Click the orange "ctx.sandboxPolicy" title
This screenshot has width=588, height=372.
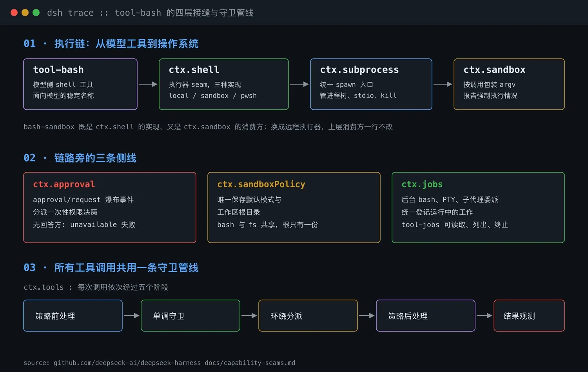(x=261, y=184)
